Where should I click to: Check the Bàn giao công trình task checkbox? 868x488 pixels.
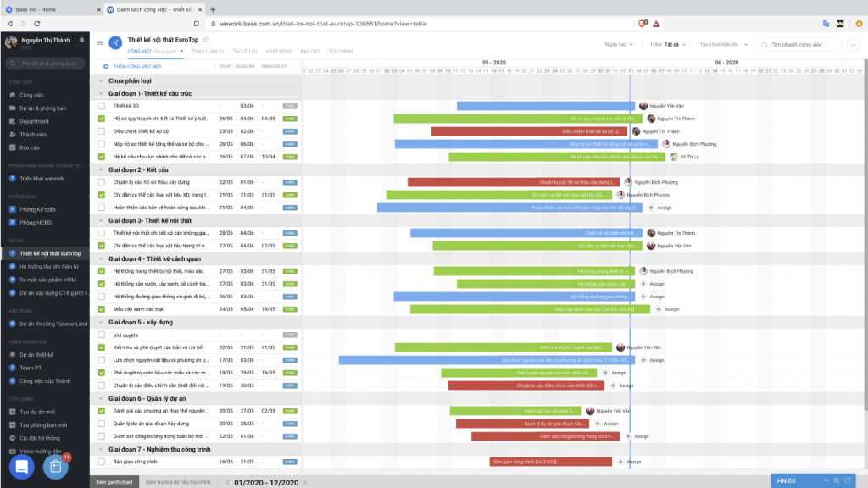pos(102,462)
